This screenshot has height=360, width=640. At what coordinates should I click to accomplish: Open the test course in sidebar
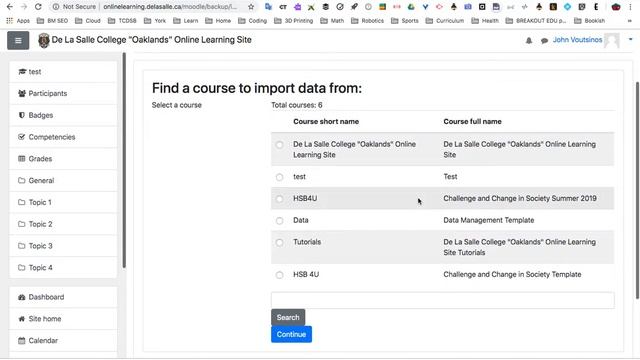pyautogui.click(x=63, y=72)
